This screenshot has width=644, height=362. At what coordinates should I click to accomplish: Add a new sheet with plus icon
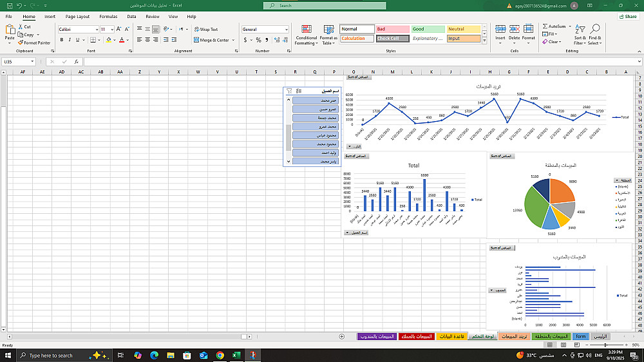pos(342,336)
